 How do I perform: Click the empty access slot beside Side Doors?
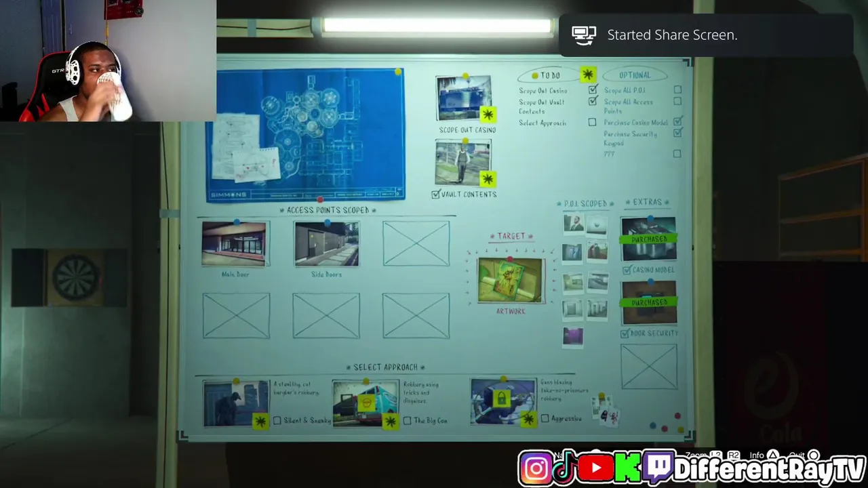[x=416, y=244]
